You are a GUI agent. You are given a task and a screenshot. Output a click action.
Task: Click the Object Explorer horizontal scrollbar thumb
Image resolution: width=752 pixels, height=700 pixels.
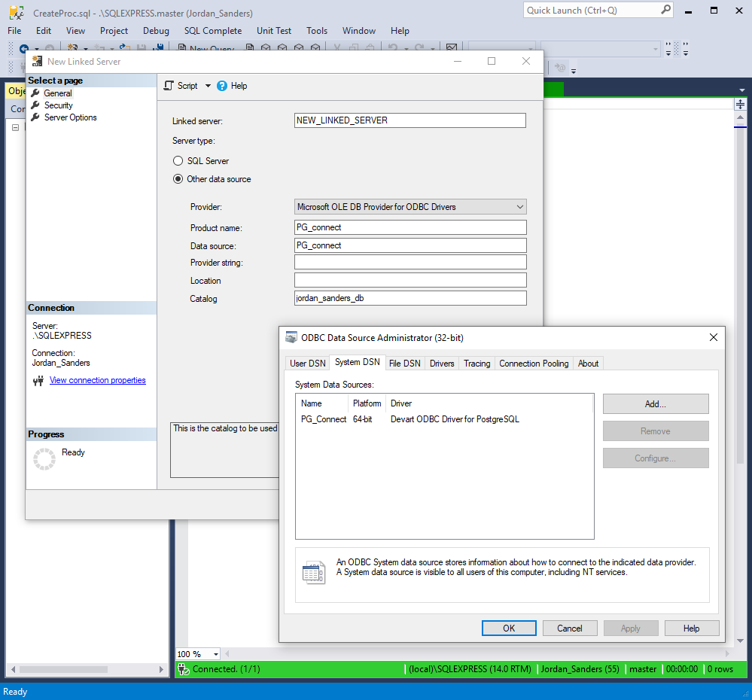click(x=63, y=669)
